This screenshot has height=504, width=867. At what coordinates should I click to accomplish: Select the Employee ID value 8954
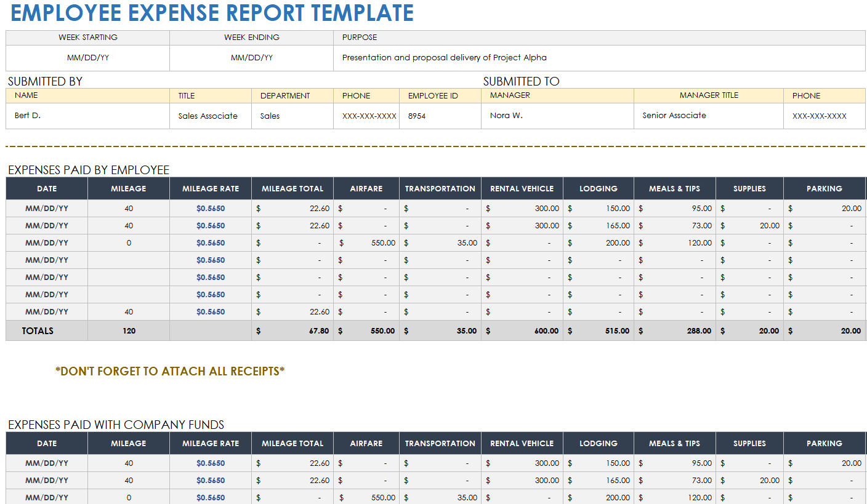[417, 116]
